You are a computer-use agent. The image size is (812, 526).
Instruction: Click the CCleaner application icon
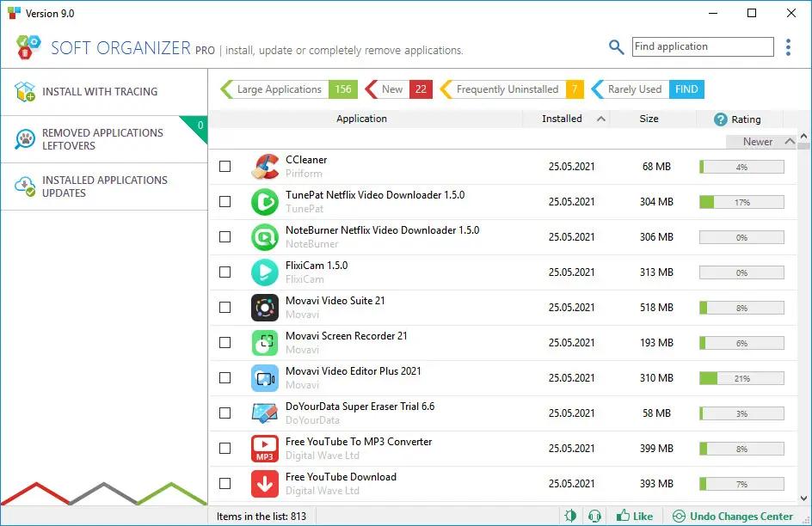point(264,167)
